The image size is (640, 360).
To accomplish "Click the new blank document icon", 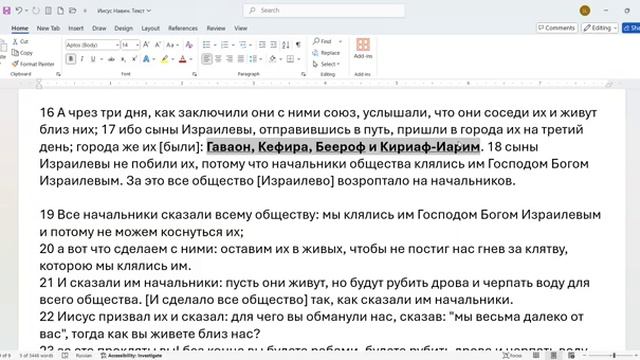I will point(60,11).
